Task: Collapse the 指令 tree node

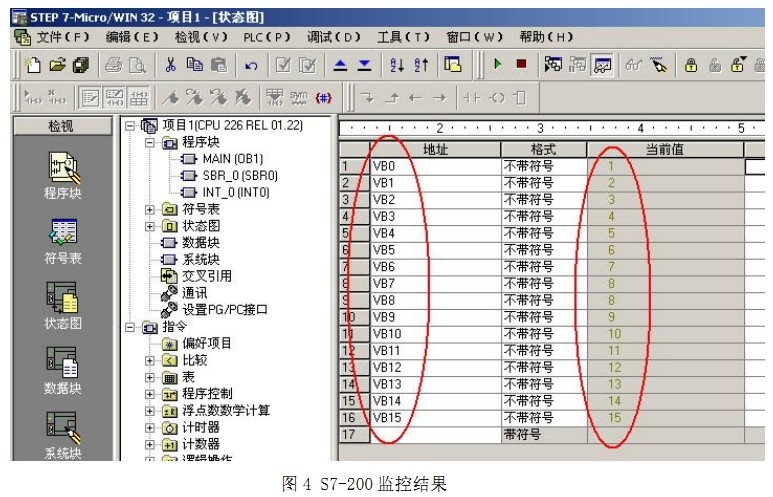Action: (x=130, y=327)
